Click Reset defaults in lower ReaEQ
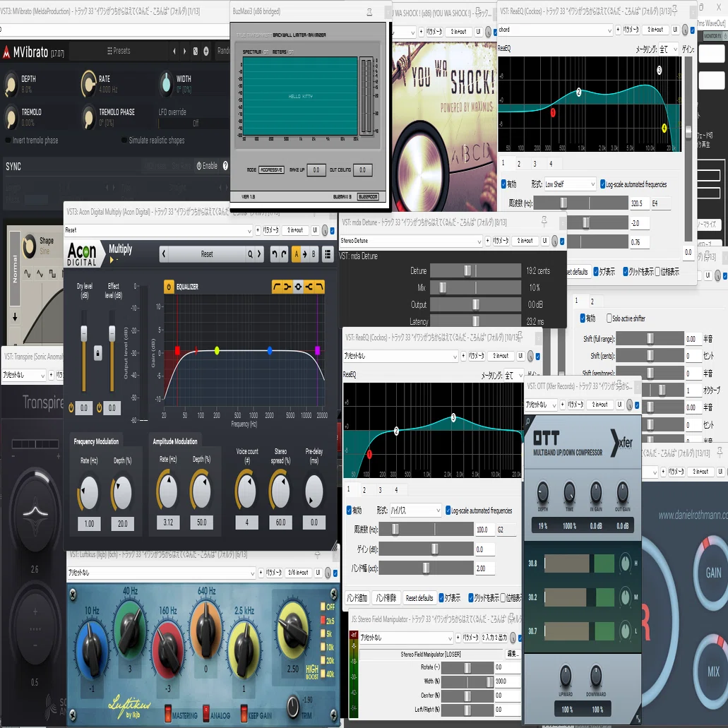 click(x=419, y=598)
